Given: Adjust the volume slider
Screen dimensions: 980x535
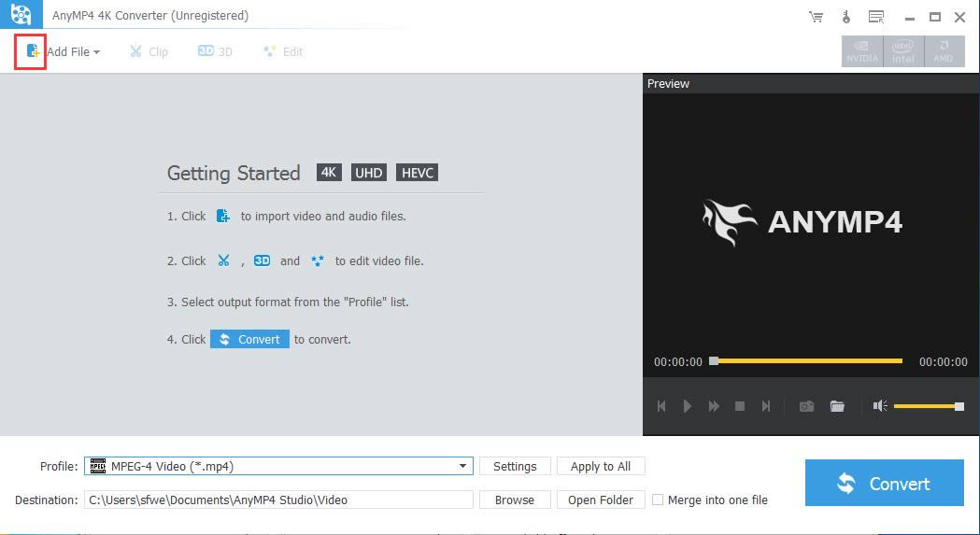Looking at the screenshot, I should coord(929,406).
